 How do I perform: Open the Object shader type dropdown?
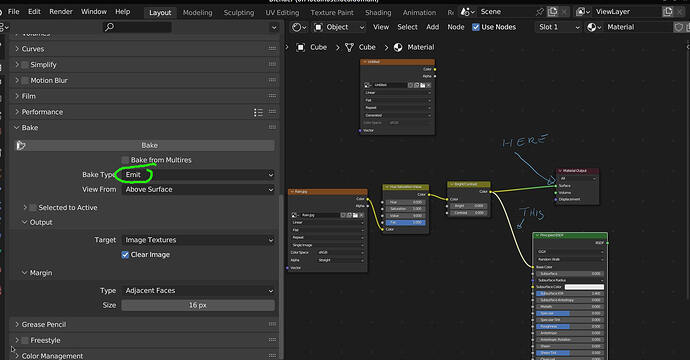339,27
